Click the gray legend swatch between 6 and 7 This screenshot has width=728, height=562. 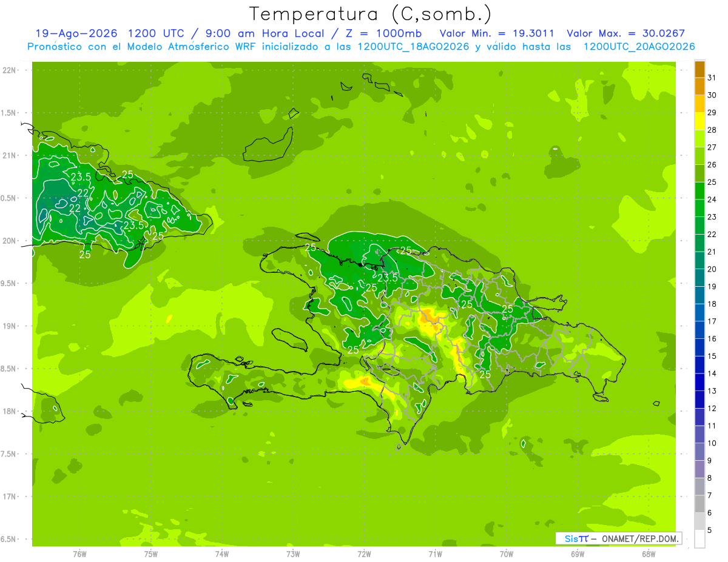pos(699,504)
